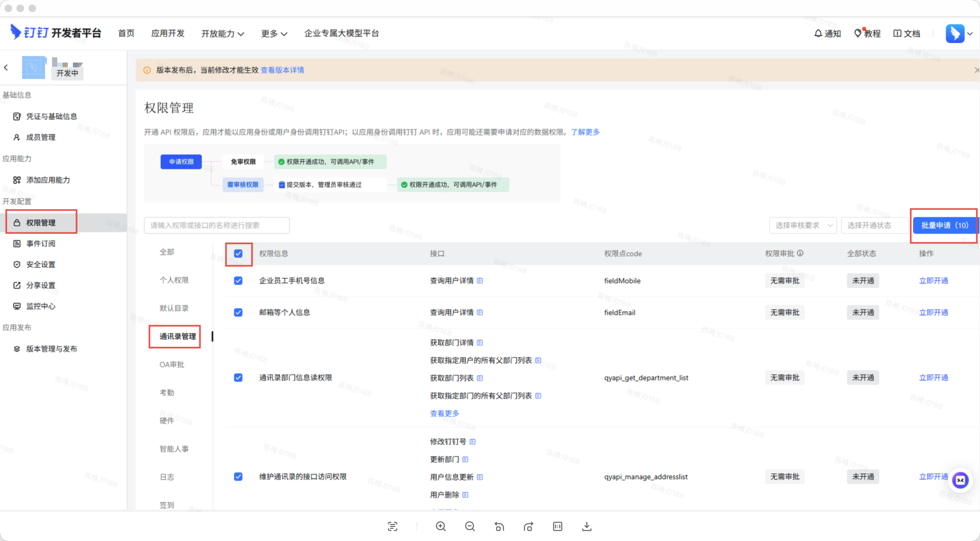The width and height of the screenshot is (980, 541).
Task: Expand the 更多 menu in top navigation
Action: point(274,33)
